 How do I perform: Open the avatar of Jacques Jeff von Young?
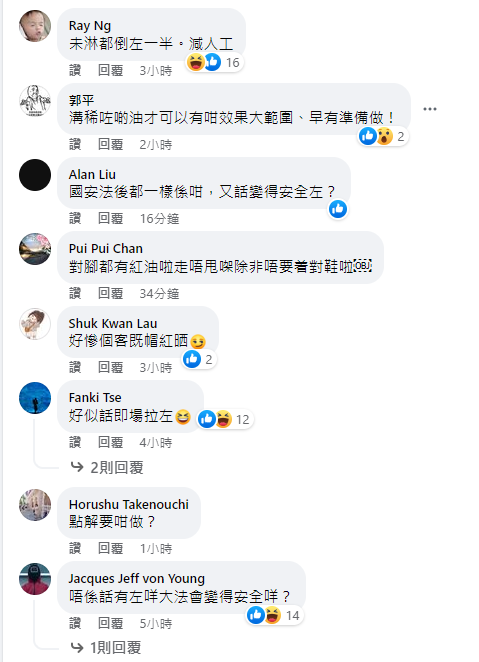coord(35,579)
